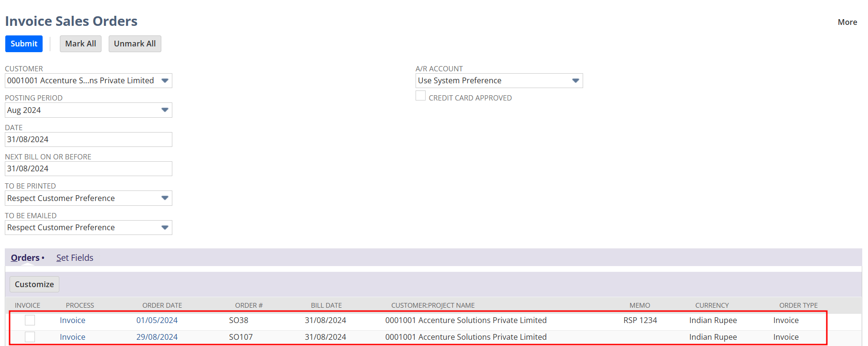Open the Posting Period dropdown
The width and height of the screenshot is (868, 346).
tap(165, 110)
